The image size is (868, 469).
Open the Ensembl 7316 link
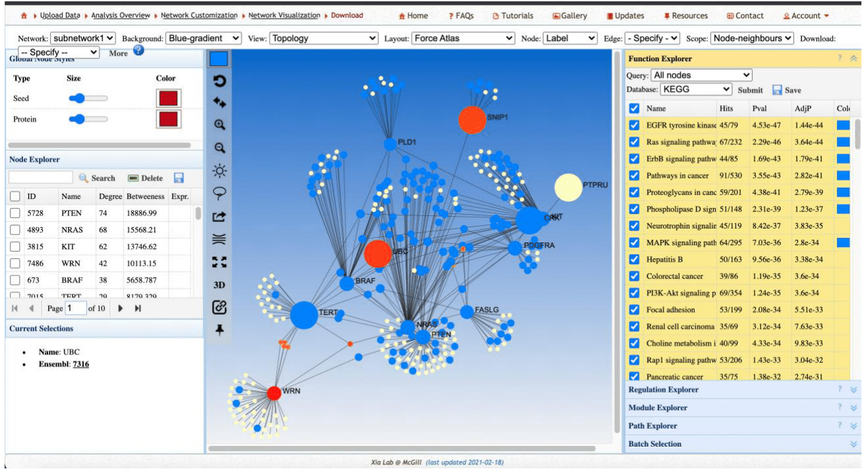[x=80, y=364]
